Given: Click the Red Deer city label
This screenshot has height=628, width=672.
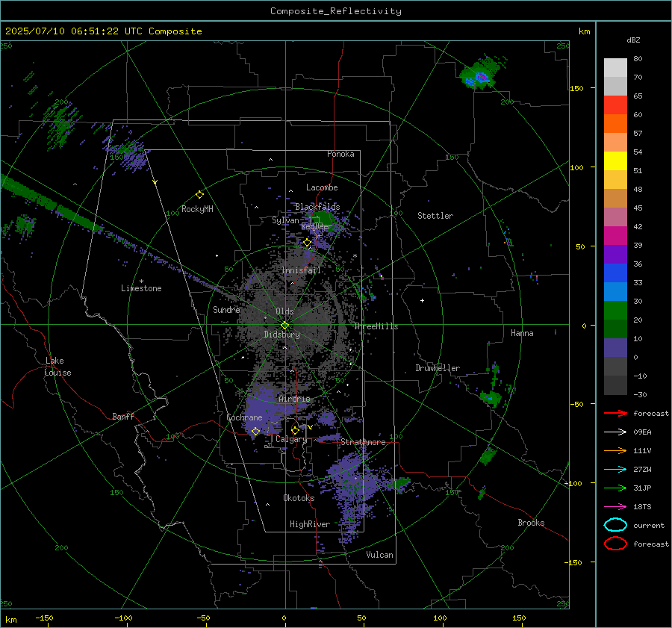Looking at the screenshot, I should tap(317, 226).
